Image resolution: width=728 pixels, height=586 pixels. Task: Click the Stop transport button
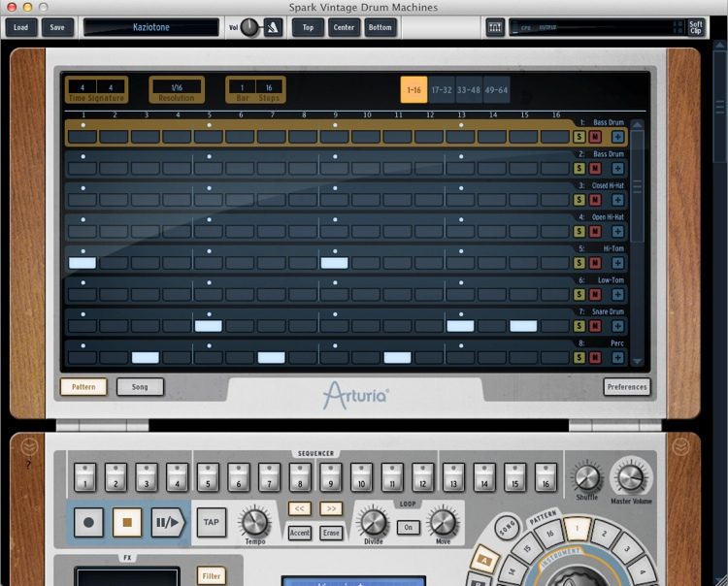click(127, 522)
